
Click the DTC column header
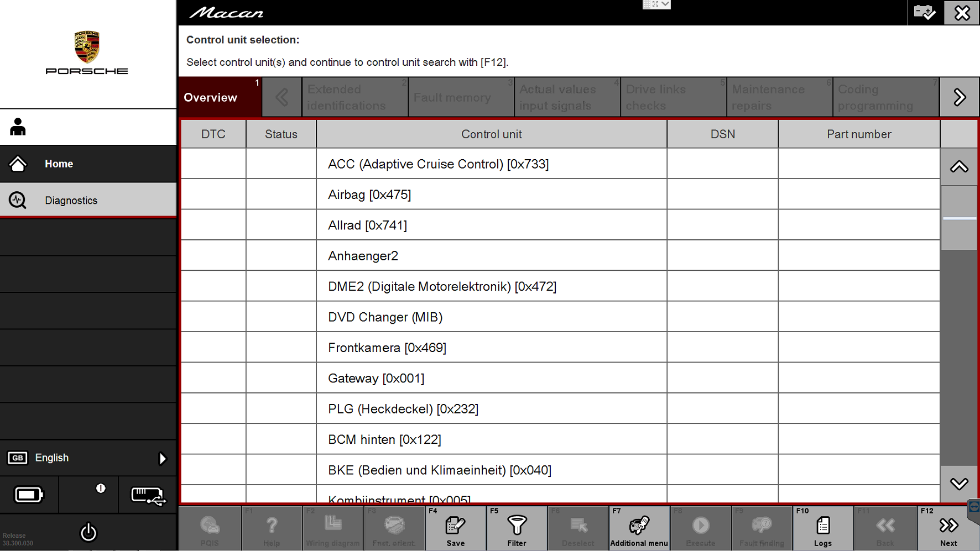tap(213, 134)
